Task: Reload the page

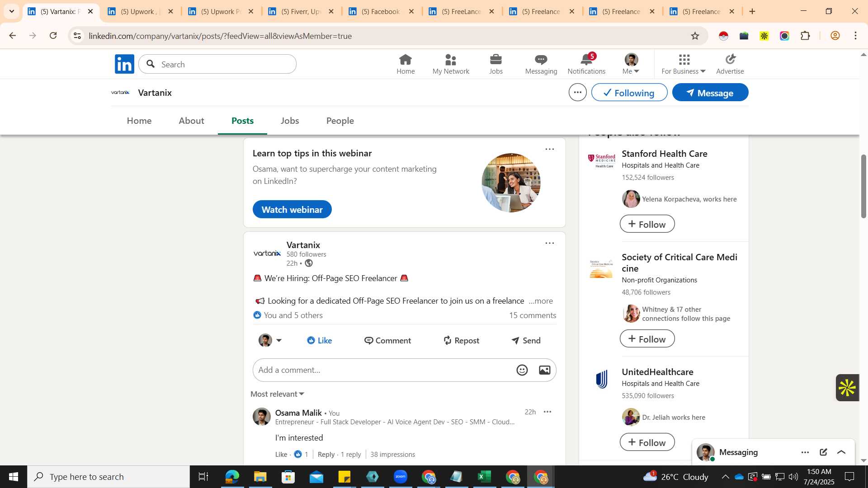Action: click(x=53, y=36)
